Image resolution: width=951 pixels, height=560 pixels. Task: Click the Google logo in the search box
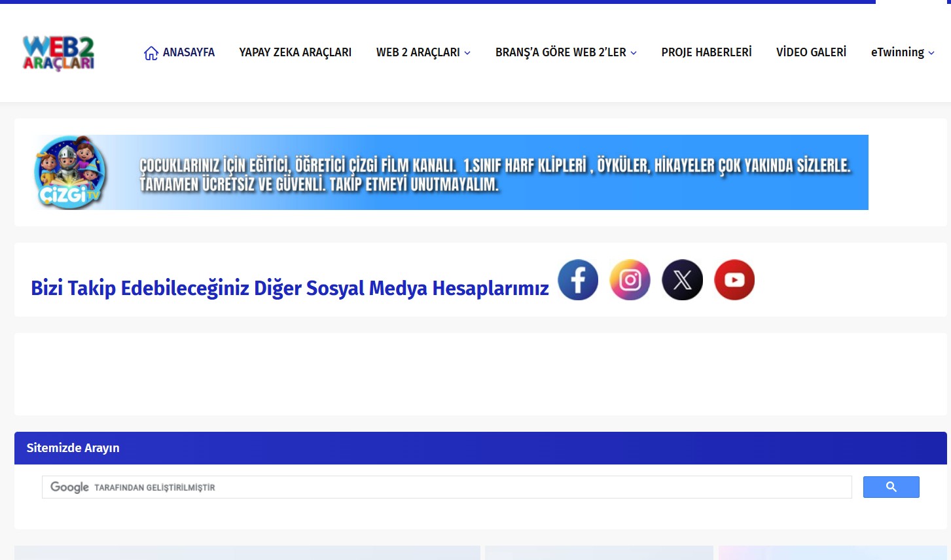click(x=70, y=487)
